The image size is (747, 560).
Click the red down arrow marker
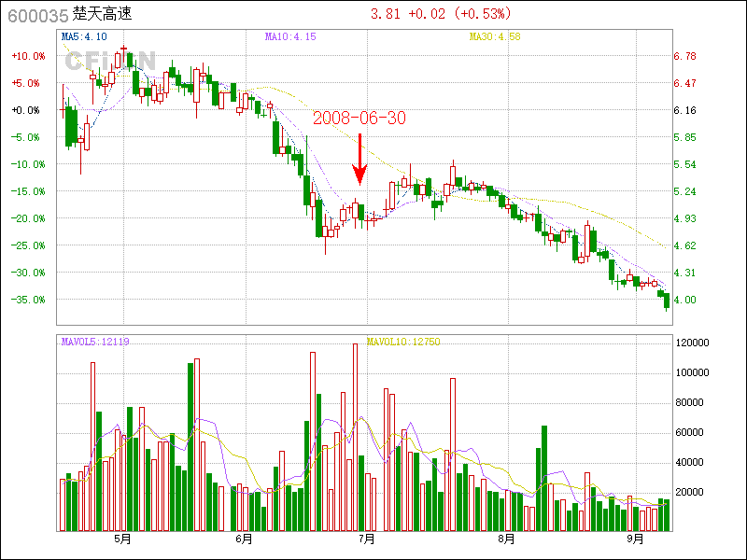pos(359,161)
